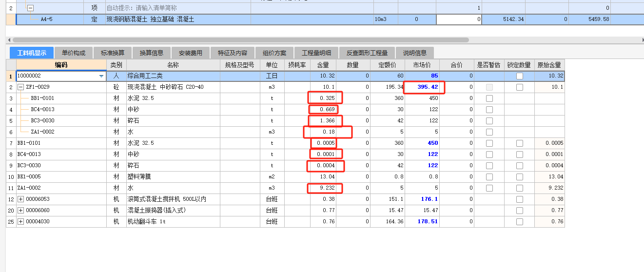
Task: Open the 工程量明细 tab
Action: point(316,53)
